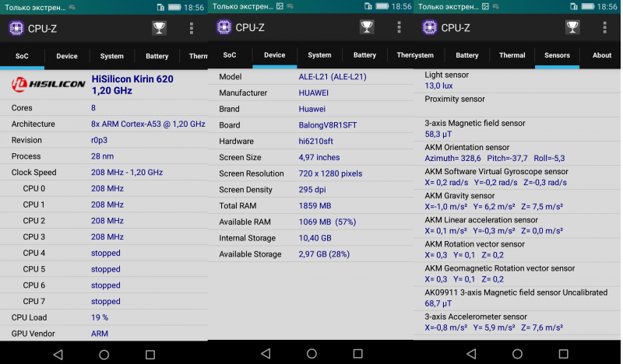Select the SoC tab in the left screen
623x364 pixels.
(22, 56)
